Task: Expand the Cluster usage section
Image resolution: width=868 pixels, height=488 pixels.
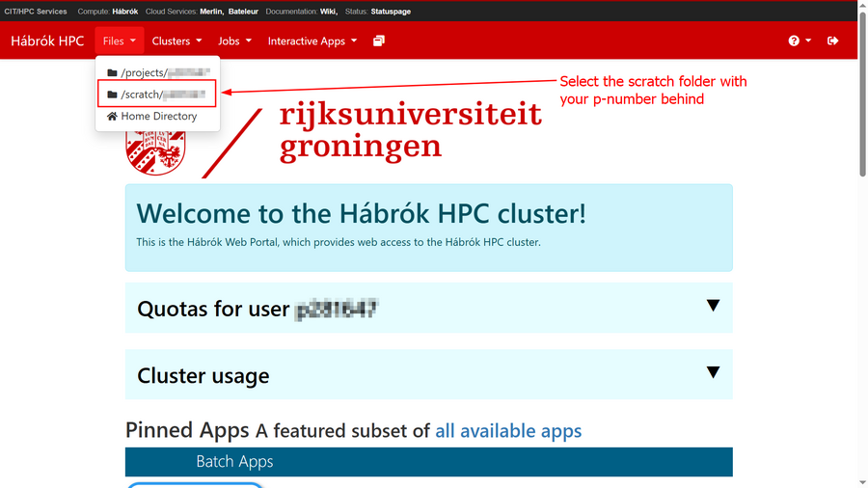Action: pyautogui.click(x=428, y=374)
